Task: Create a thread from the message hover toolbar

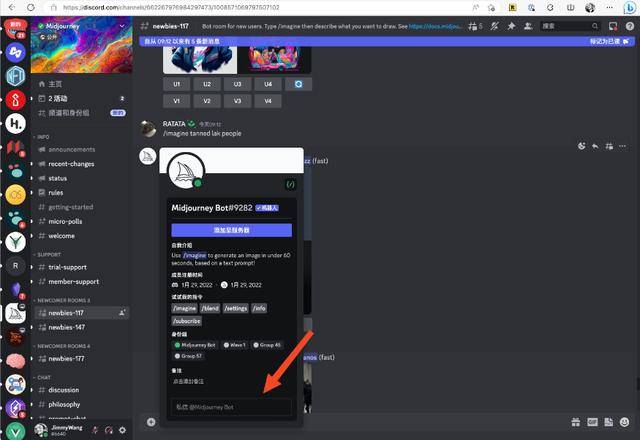Action: point(609,146)
